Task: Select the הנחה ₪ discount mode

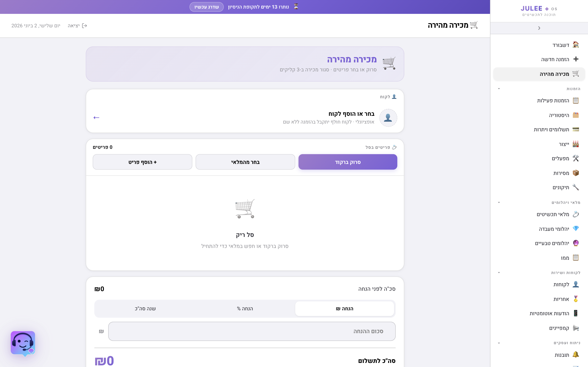Action: [x=344, y=308]
